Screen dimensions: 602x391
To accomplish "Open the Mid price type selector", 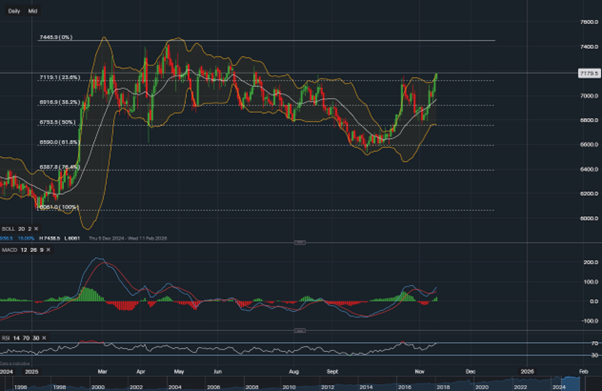I will 33,11.
